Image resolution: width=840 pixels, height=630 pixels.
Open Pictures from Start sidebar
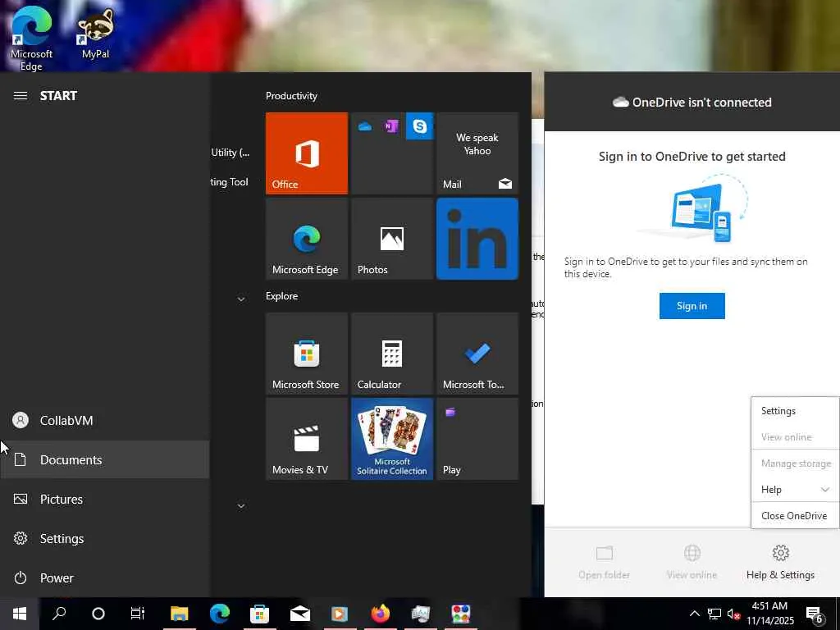click(104, 500)
